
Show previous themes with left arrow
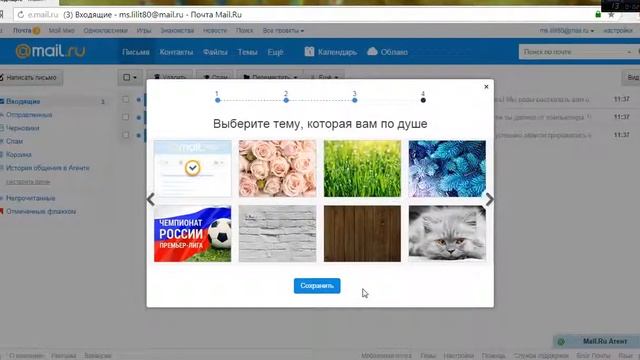point(151,200)
